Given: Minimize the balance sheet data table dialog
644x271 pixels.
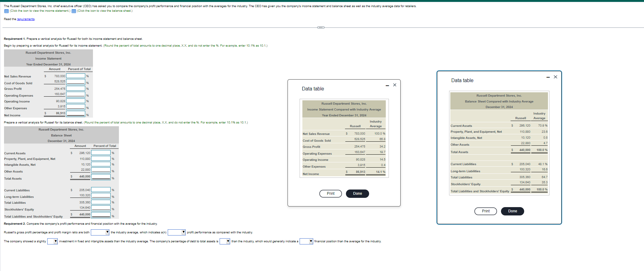Looking at the screenshot, I should [x=548, y=77].
